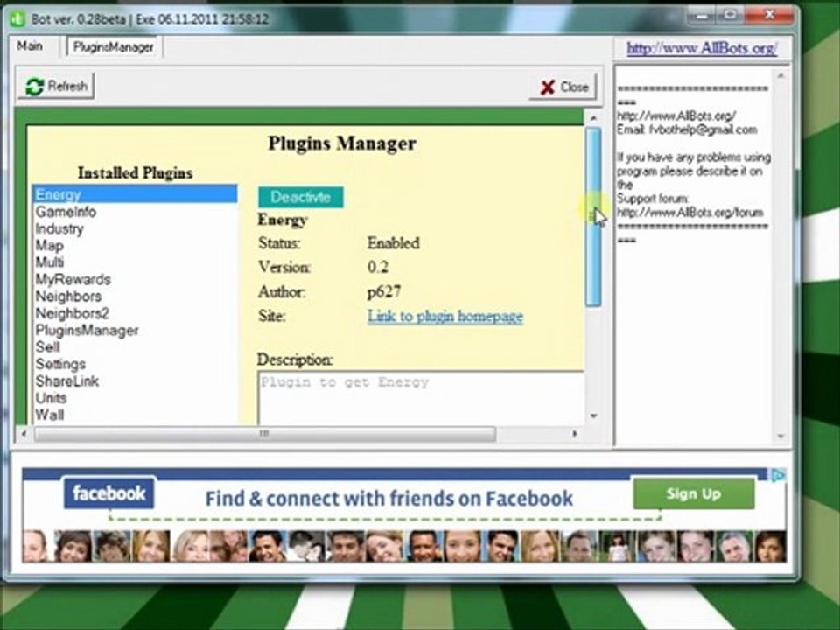Image resolution: width=840 pixels, height=630 pixels.
Task: Minimize the Bot window
Action: [703, 16]
